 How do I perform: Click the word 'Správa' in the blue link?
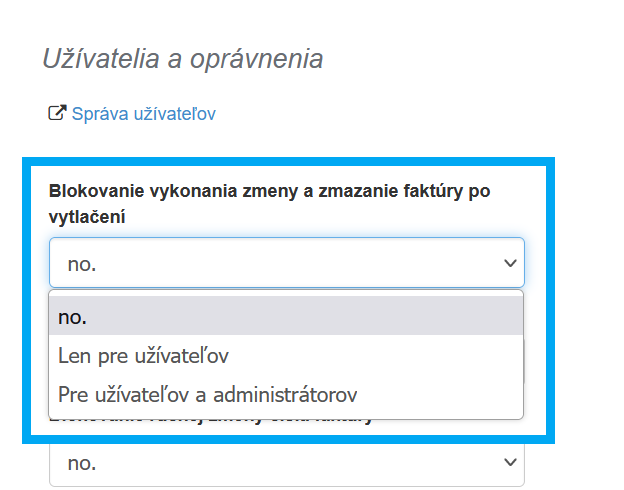[x=99, y=114]
